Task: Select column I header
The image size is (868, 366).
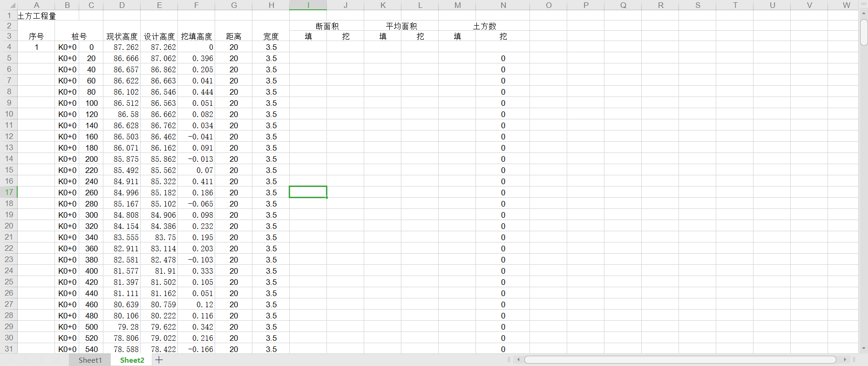Action: pos(308,5)
